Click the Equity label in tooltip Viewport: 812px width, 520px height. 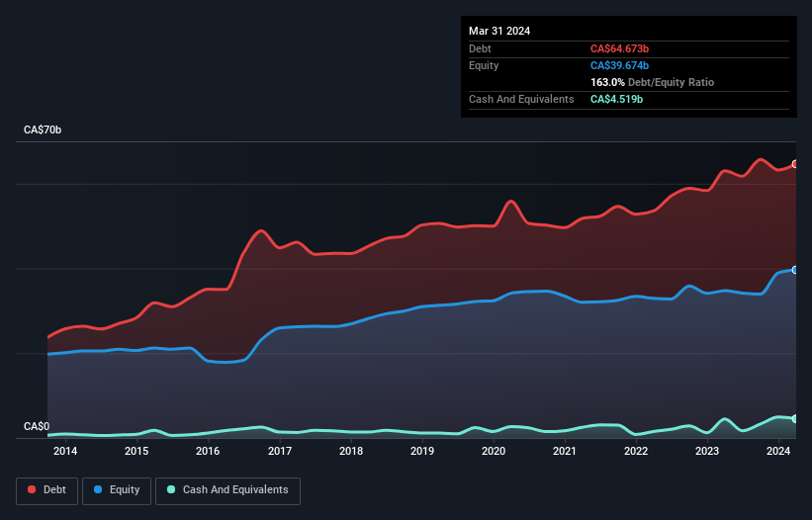pos(484,65)
